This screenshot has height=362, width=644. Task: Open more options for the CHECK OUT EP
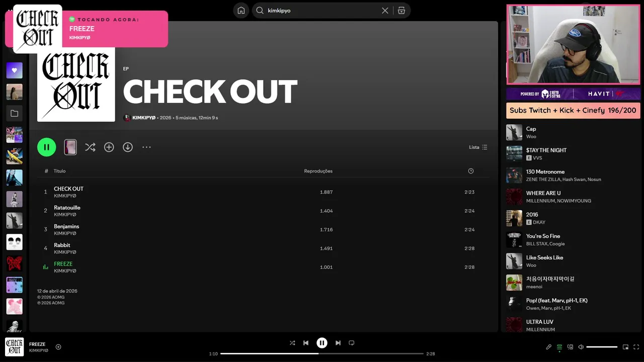146,147
